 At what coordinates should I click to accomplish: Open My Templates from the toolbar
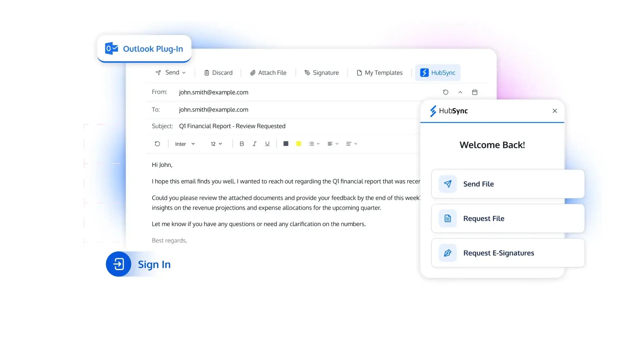(380, 72)
